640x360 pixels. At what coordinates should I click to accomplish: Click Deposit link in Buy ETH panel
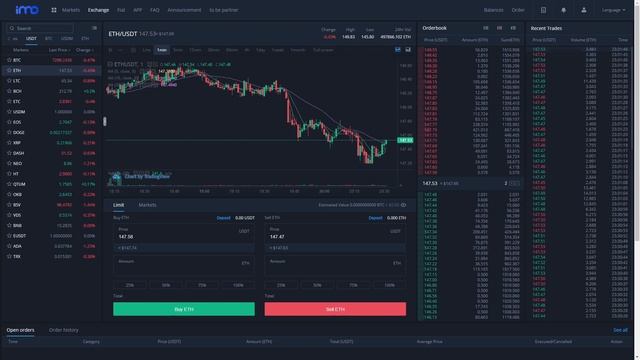[223, 218]
